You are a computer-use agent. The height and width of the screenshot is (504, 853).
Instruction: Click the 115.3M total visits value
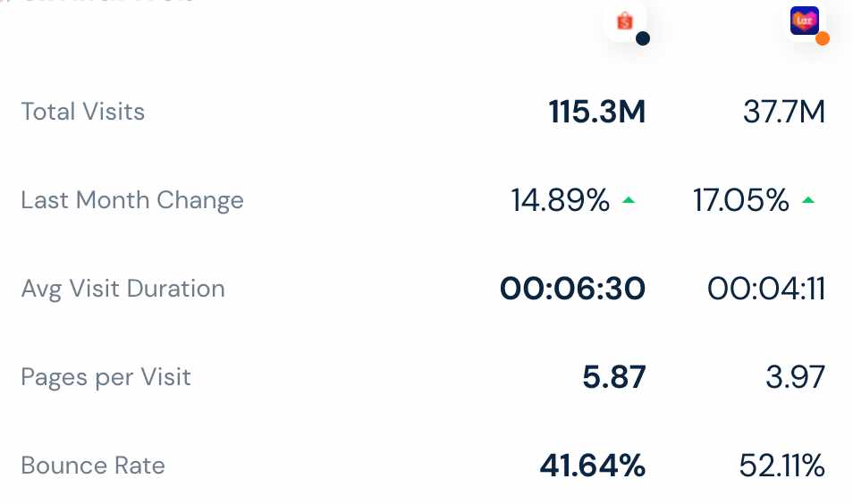coord(596,112)
